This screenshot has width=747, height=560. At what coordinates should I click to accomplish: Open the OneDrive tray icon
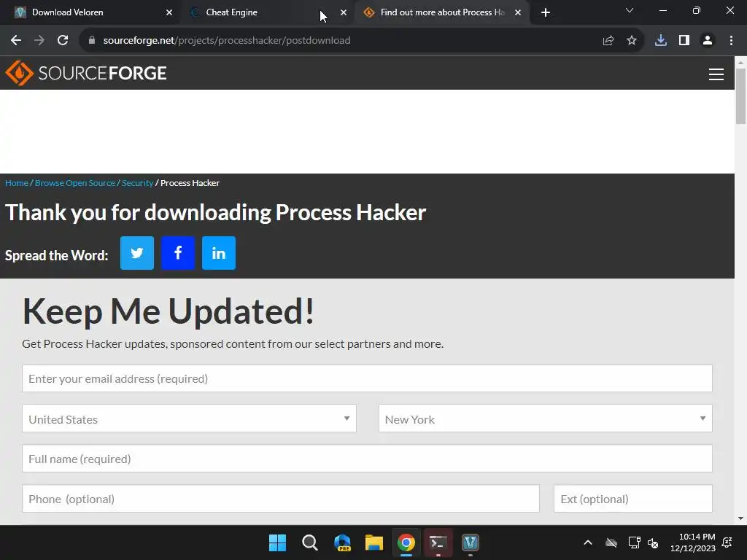click(611, 542)
